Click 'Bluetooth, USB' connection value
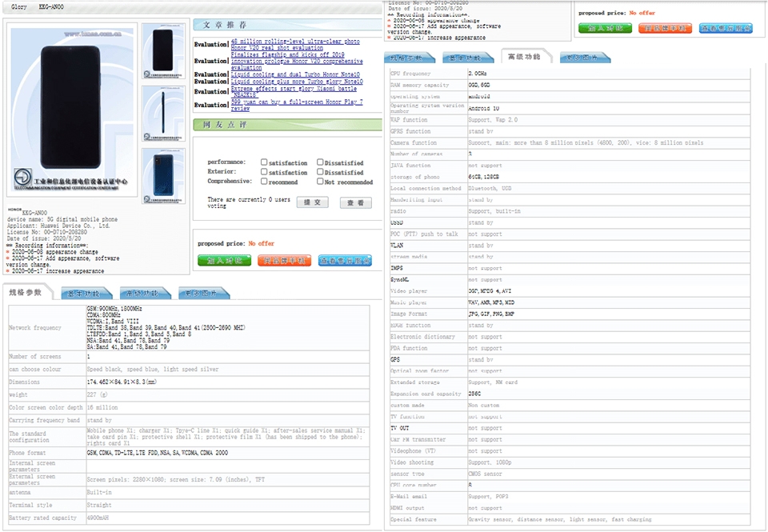Viewport: 768px width, 532px height. click(490, 188)
